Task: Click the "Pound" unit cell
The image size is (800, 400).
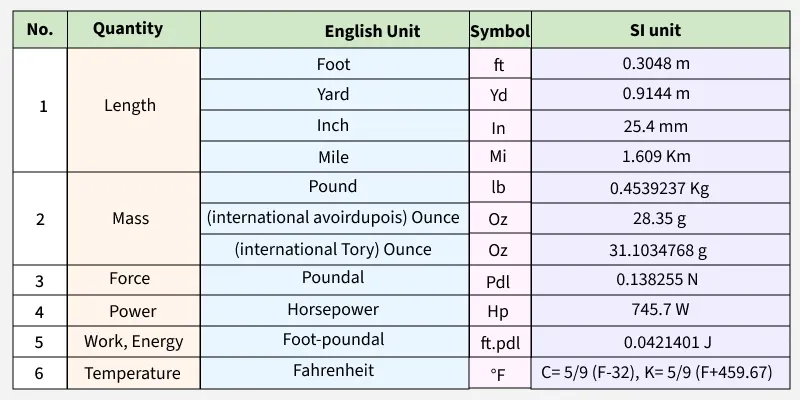Action: point(333,186)
